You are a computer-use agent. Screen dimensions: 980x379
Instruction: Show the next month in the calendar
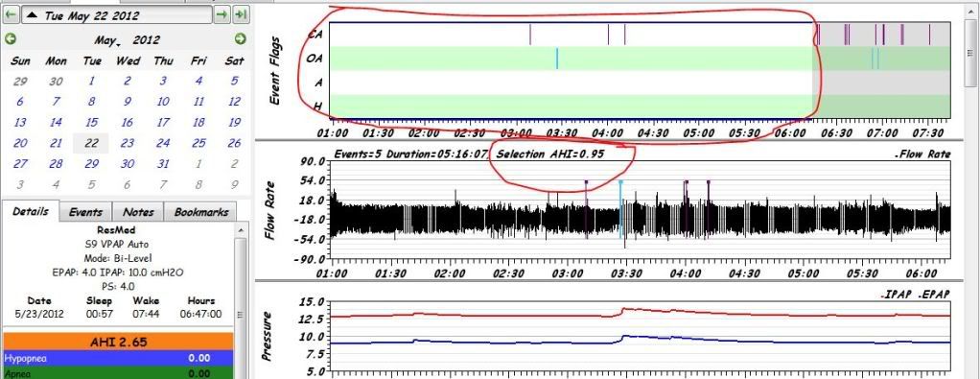(241, 39)
